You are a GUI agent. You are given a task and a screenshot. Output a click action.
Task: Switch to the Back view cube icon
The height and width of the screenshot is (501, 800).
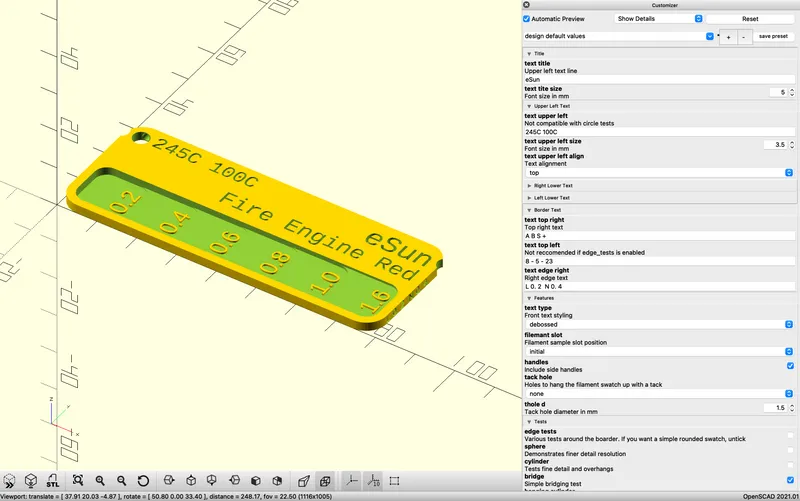pos(277,481)
